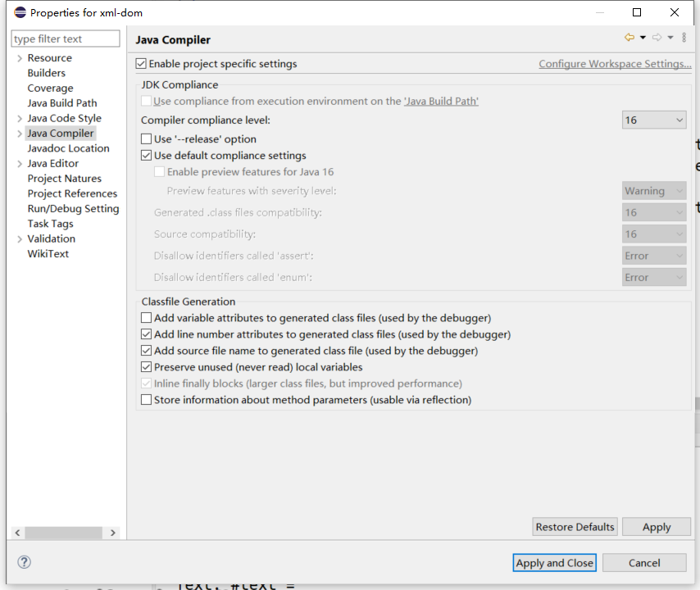Toggle Enable project specific settings
The height and width of the screenshot is (590, 700).
click(x=141, y=64)
